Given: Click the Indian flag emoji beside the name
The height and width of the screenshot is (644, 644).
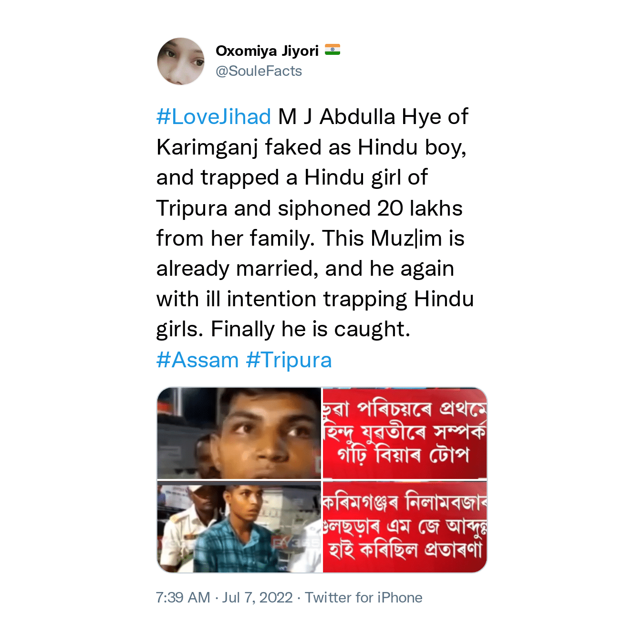Looking at the screenshot, I should point(332,50).
